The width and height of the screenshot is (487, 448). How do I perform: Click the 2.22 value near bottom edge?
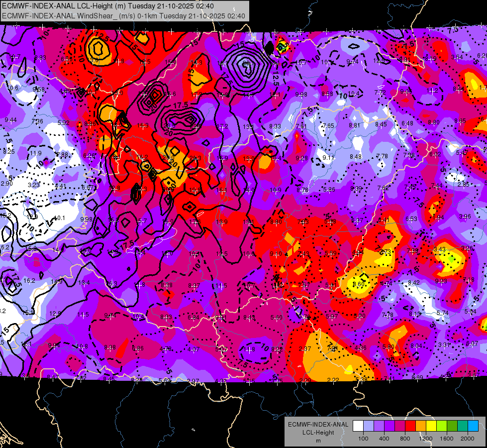click(333, 380)
